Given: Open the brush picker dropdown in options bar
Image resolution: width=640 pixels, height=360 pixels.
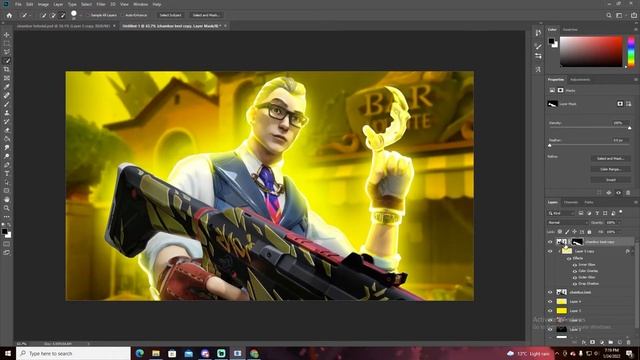Looking at the screenshot, I should 80,15.
